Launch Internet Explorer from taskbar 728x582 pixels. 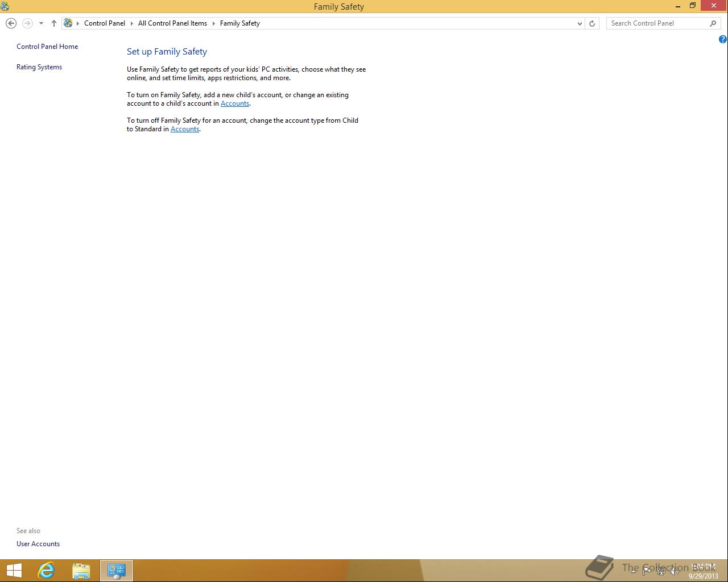[46, 571]
